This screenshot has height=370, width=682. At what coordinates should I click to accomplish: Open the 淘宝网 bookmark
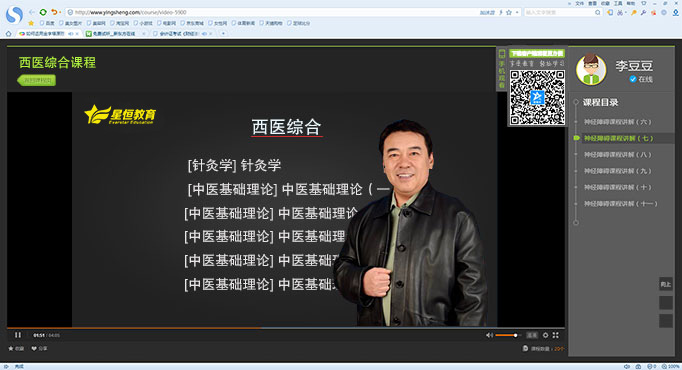120,23
